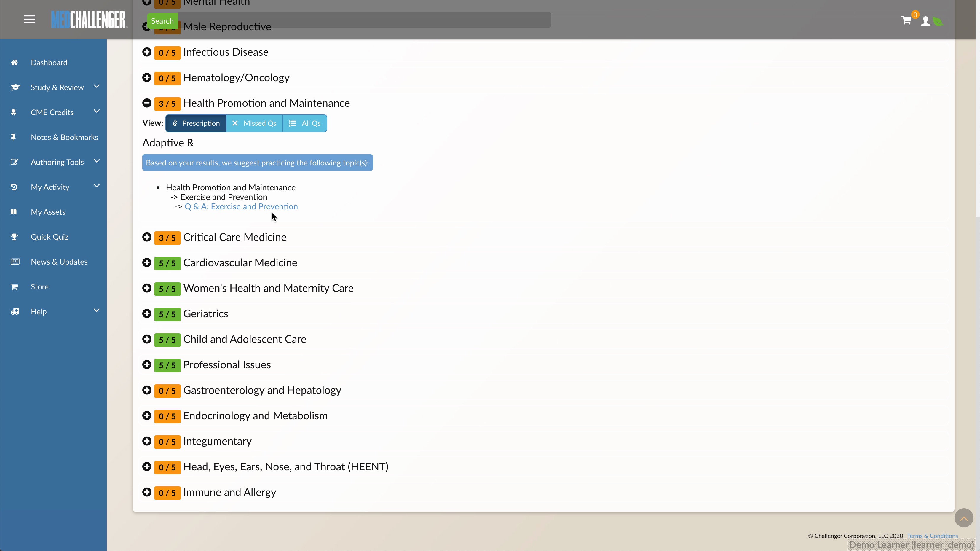Click the page vertical scrollbar
Viewport: 980px width, 551px height.
[x=977, y=109]
